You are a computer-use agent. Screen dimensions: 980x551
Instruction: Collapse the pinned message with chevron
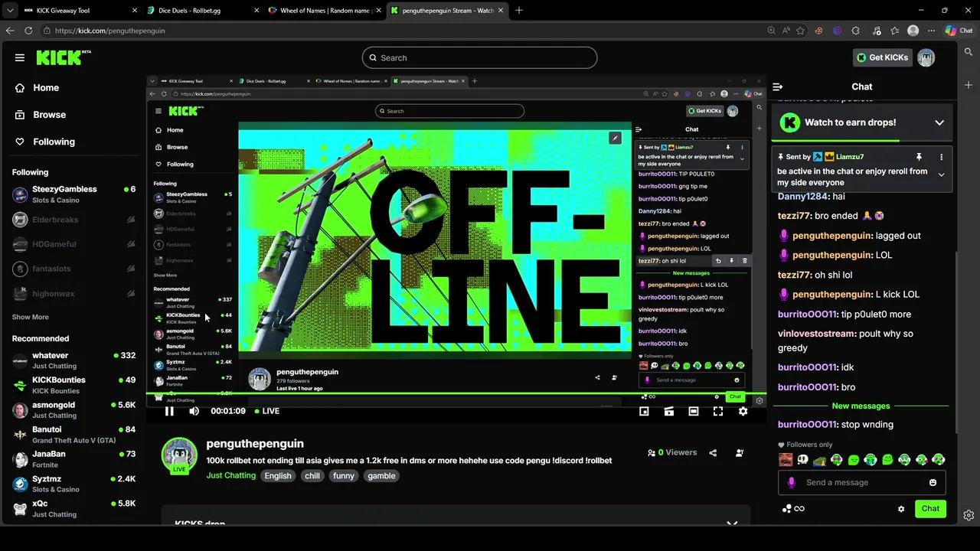point(941,174)
